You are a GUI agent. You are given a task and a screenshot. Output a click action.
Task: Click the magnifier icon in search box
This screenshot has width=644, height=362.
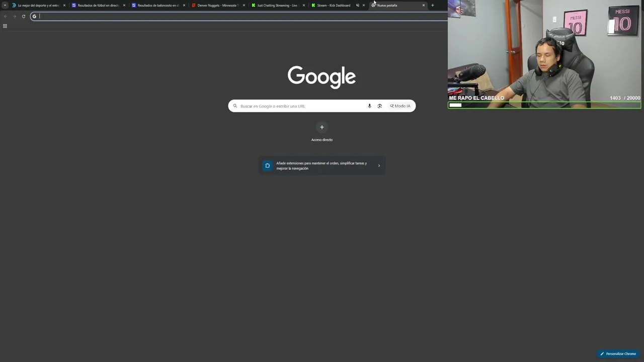click(235, 106)
